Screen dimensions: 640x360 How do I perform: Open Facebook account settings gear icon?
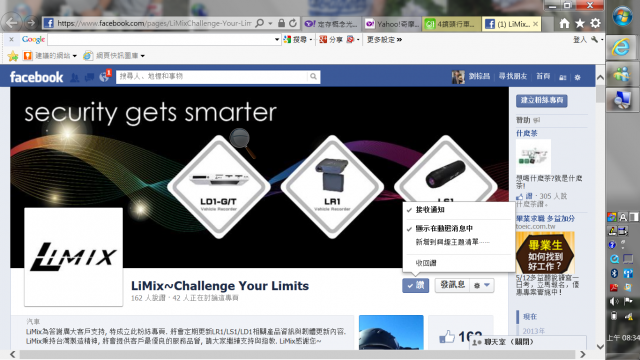pos(578,77)
